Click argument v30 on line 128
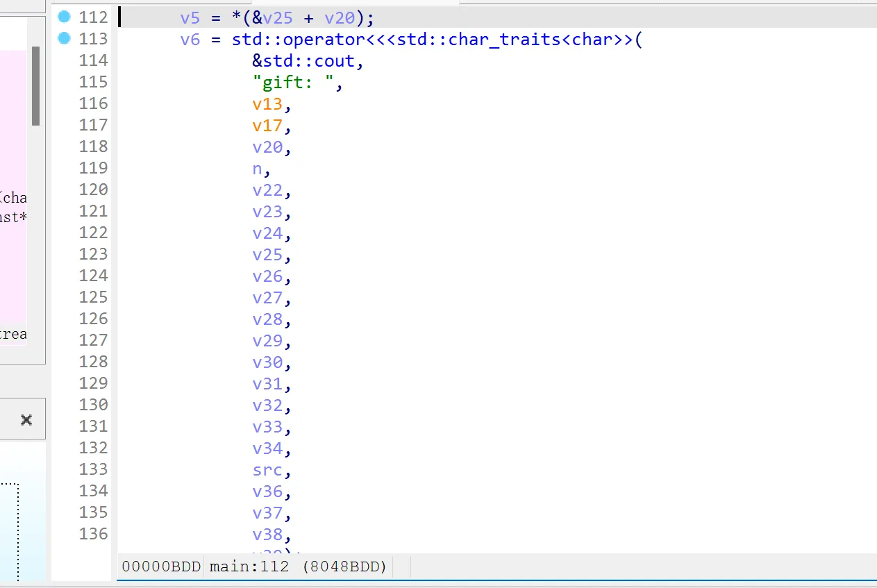This screenshot has width=877, height=588. [x=267, y=362]
